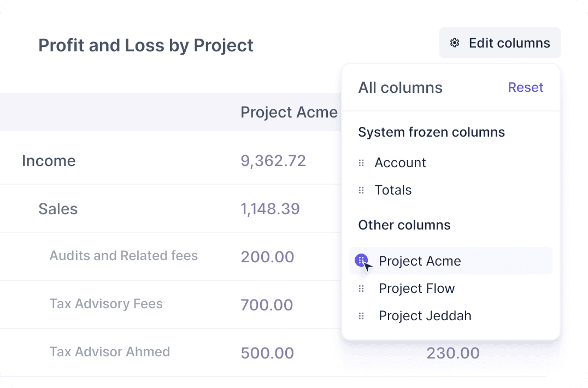Screen dimensions: 588x388
Task: Click the Profit and Loss by Project title
Action: 146,45
